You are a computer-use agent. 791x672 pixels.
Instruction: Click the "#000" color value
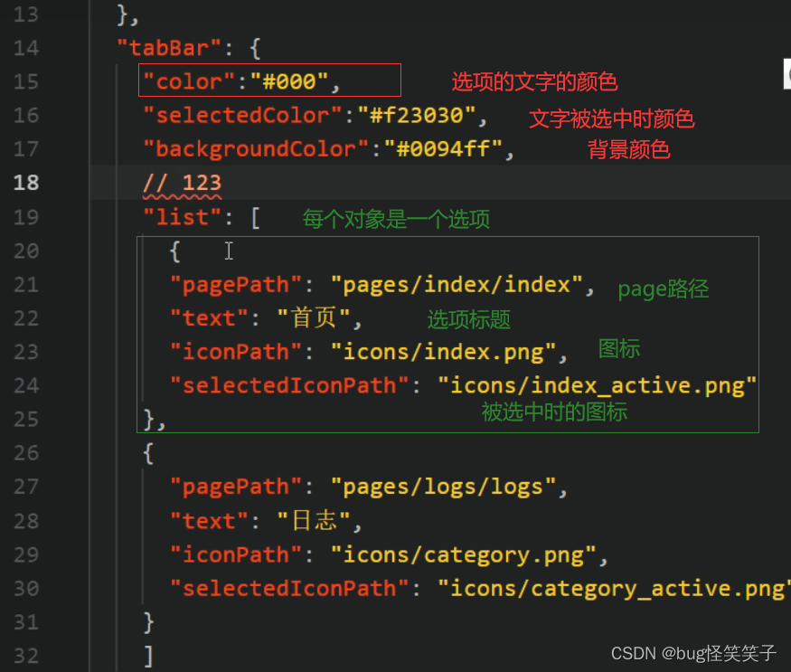(x=289, y=81)
